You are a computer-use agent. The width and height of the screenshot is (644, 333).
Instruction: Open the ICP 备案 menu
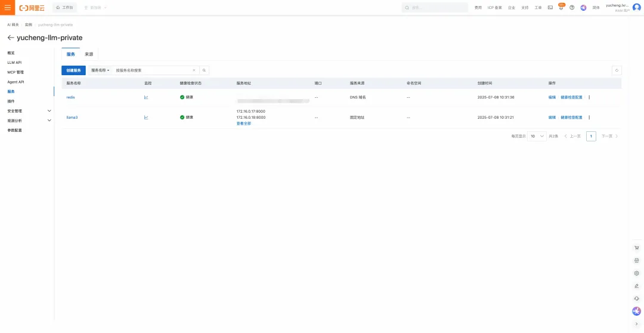pyautogui.click(x=494, y=8)
